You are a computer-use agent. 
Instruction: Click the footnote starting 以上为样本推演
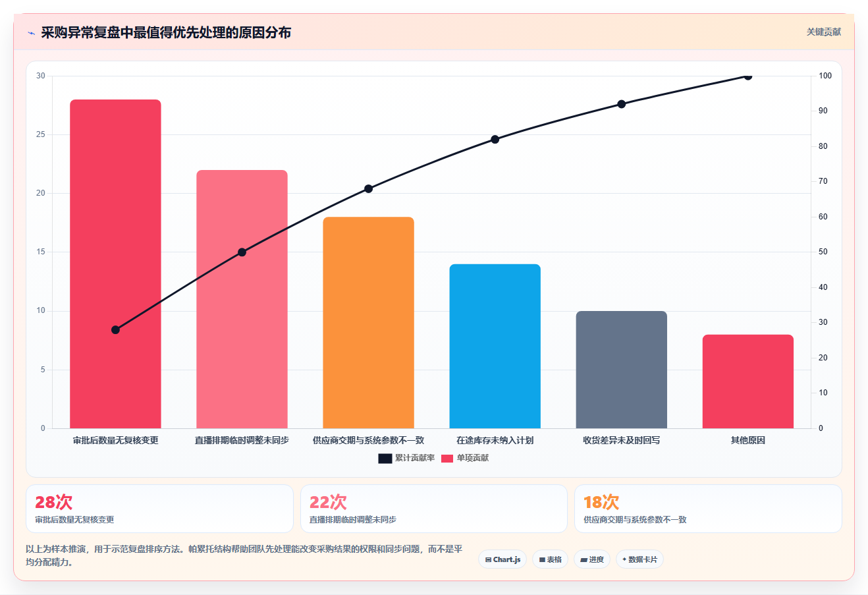point(244,555)
